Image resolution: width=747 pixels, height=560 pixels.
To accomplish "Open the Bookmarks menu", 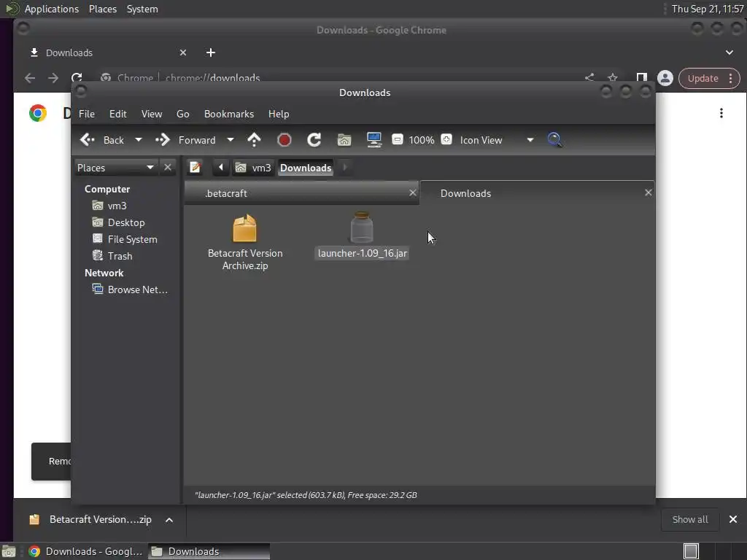I will point(228,114).
